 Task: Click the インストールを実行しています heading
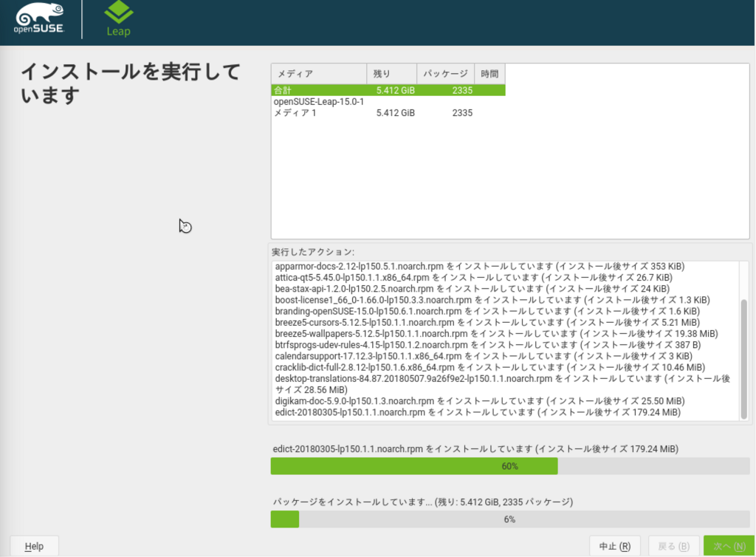pyautogui.click(x=131, y=83)
